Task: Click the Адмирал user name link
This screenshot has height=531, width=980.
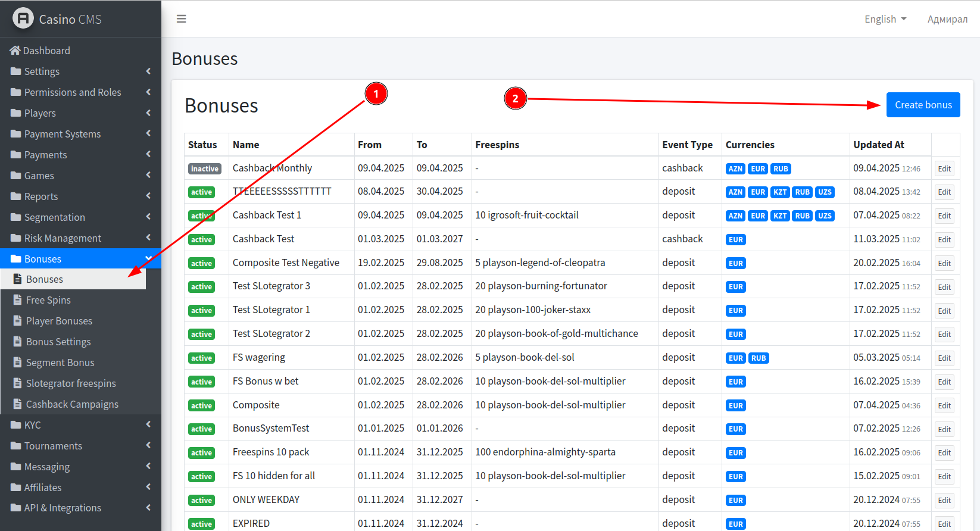Action: [947, 19]
